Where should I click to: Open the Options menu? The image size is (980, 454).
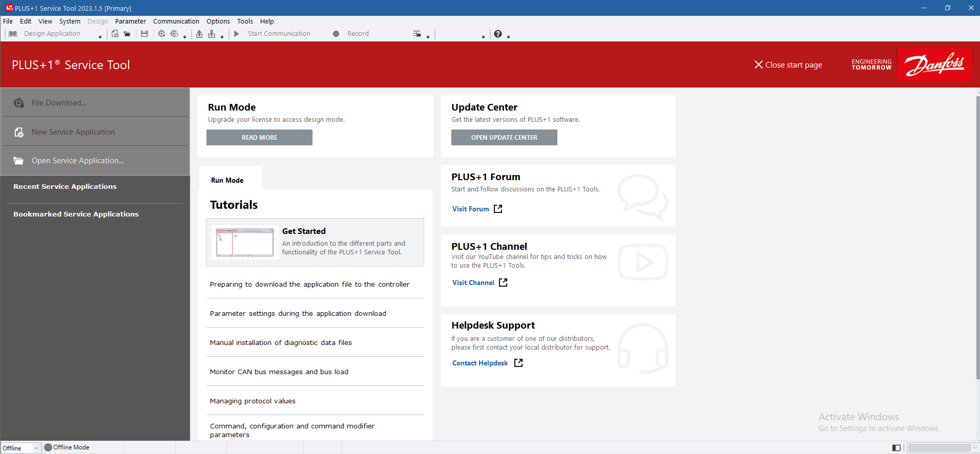pyautogui.click(x=218, y=21)
